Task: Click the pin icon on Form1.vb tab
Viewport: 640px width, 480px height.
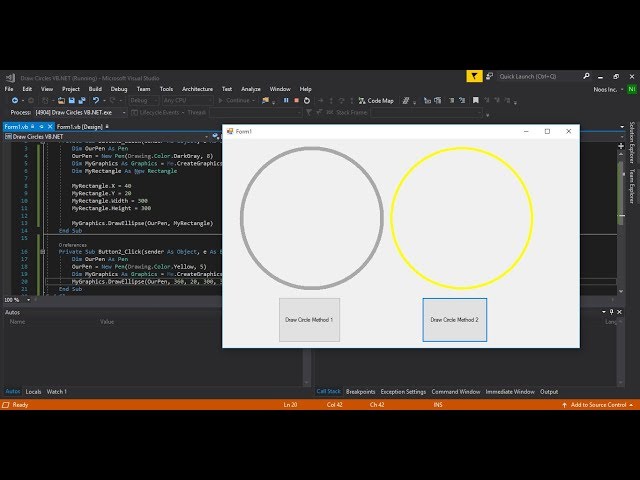Action: pos(41,127)
